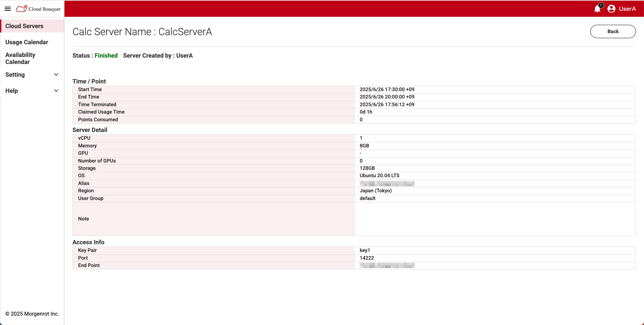Image resolution: width=644 pixels, height=325 pixels.
Task: Click the blurred Alias value
Action: [387, 184]
